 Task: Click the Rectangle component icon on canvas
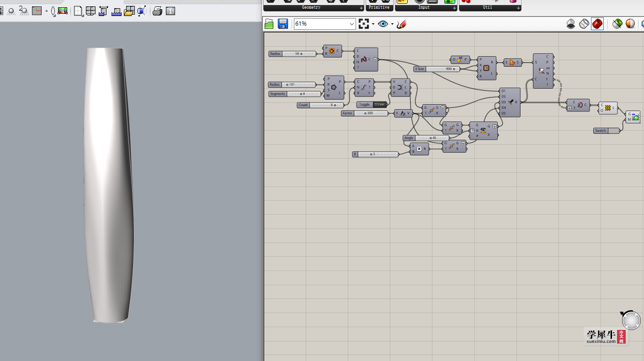click(486, 68)
